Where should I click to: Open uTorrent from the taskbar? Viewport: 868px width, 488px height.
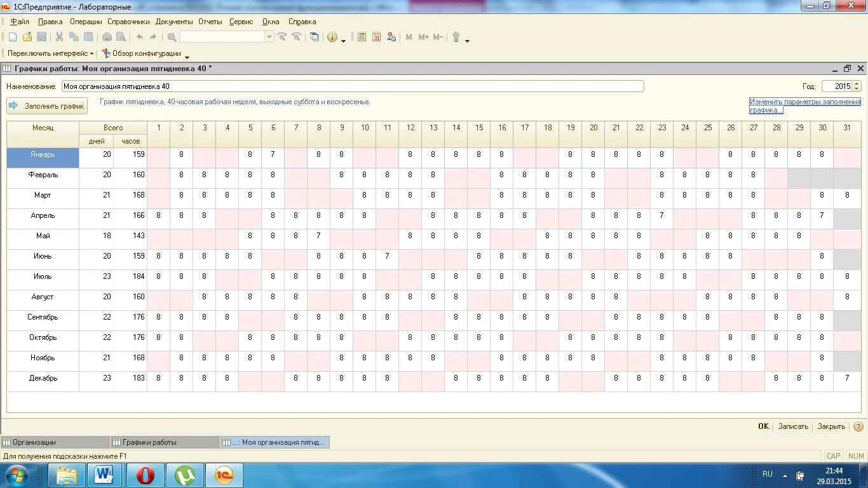185,475
